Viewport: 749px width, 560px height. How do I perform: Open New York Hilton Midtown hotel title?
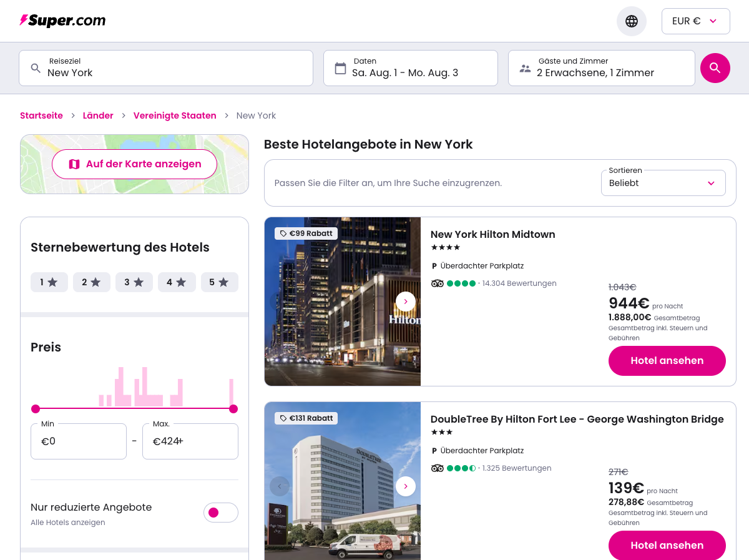pos(493,235)
